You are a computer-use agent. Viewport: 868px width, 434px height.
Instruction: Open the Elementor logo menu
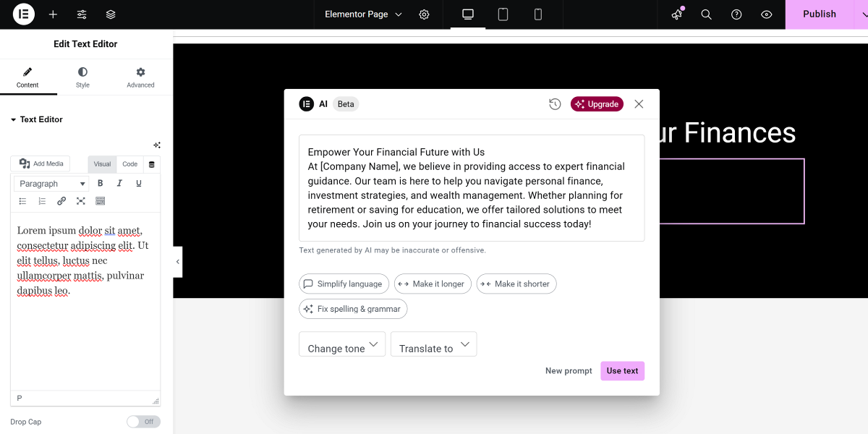[23, 14]
